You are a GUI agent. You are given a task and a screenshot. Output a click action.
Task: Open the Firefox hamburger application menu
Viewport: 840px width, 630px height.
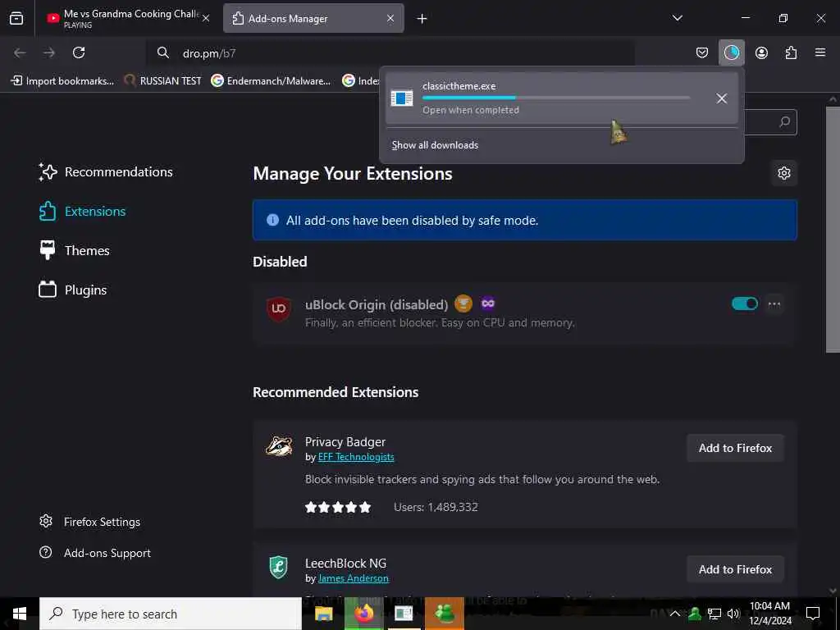(x=820, y=52)
